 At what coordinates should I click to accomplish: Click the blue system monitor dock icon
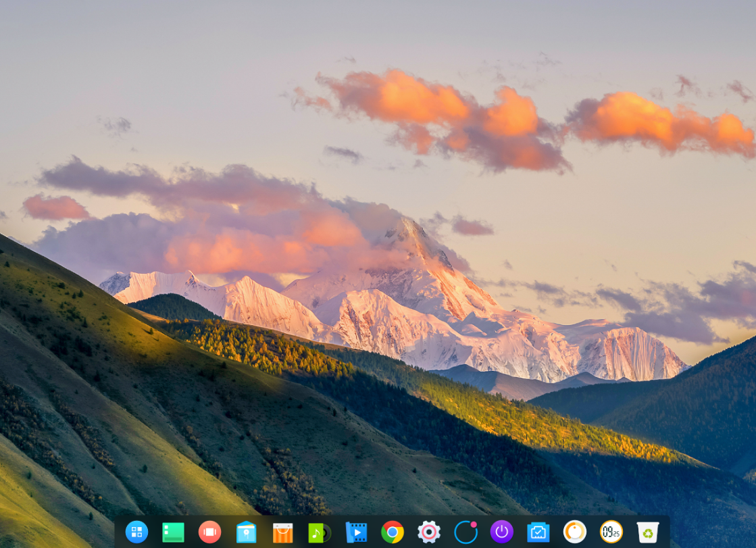538,532
